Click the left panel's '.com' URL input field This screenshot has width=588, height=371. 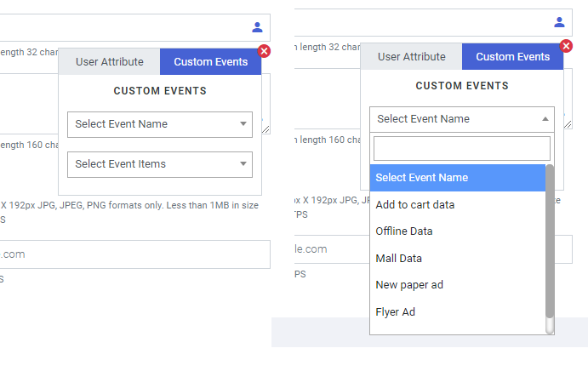point(134,254)
